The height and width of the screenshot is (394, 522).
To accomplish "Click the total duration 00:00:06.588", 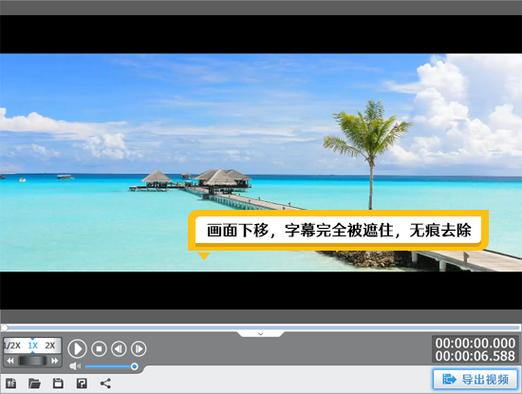I will point(475,356).
